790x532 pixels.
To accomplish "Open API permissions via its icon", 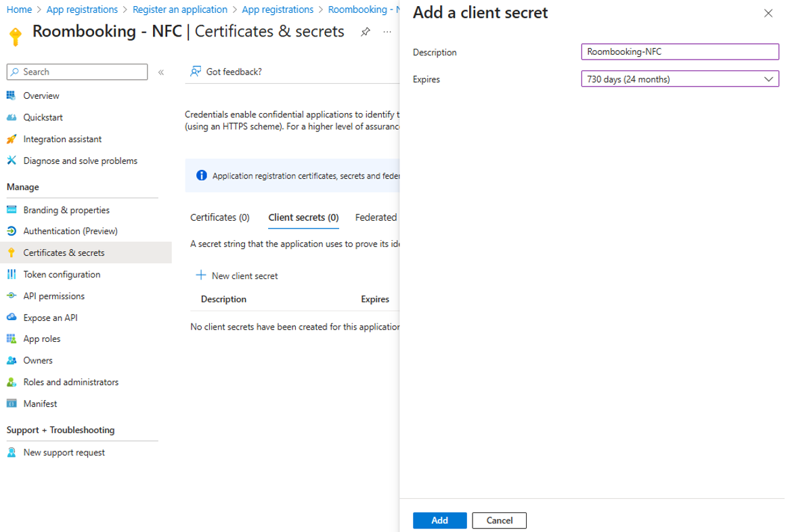I will coord(11,296).
